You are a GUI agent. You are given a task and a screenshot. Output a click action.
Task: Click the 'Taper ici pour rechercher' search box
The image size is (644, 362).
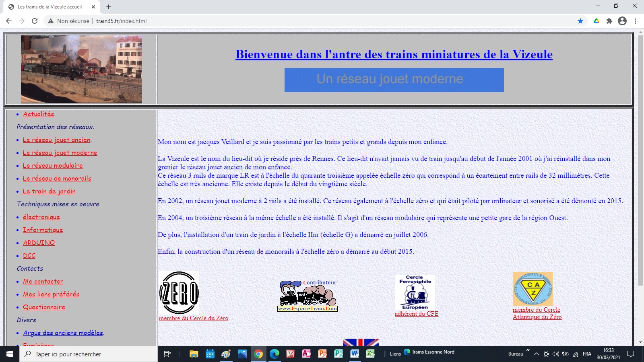click(x=89, y=354)
